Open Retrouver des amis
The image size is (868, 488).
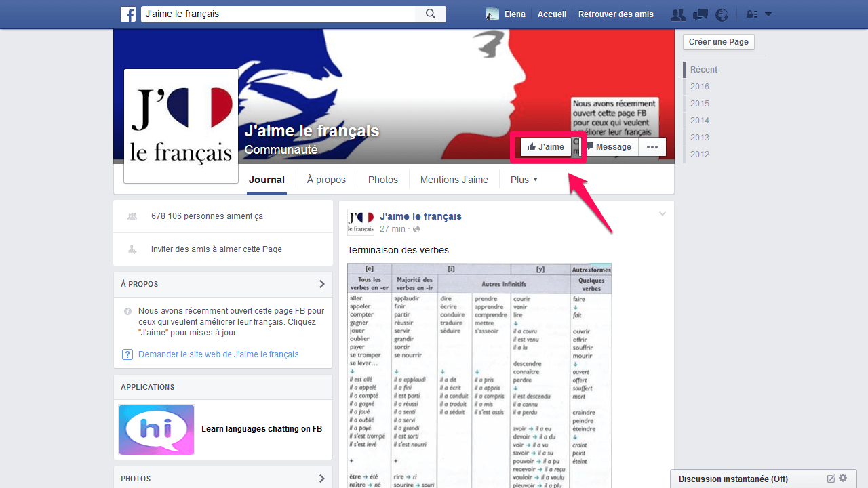pos(616,14)
